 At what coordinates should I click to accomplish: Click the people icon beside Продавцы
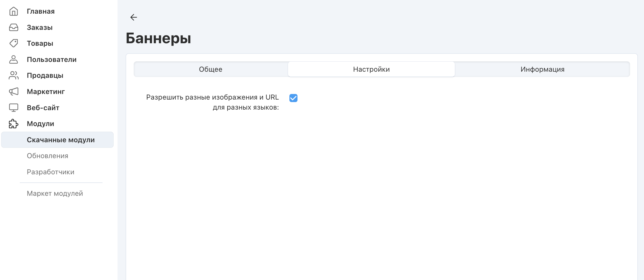(x=13, y=75)
